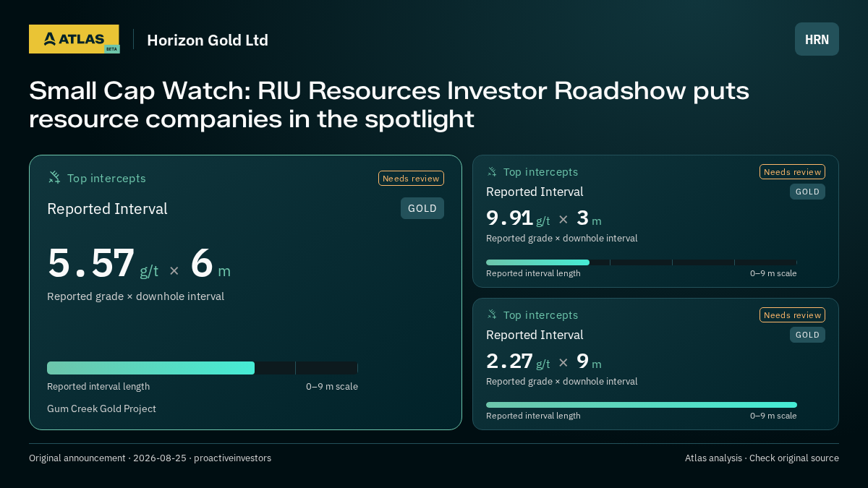The image size is (868, 488).
Task: Click Reported Interval title in the 9.91 g/t card
Action: click(x=535, y=192)
